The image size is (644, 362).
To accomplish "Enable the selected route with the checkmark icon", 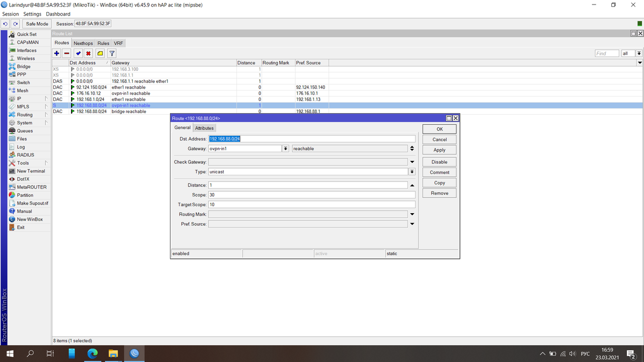I will (78, 53).
